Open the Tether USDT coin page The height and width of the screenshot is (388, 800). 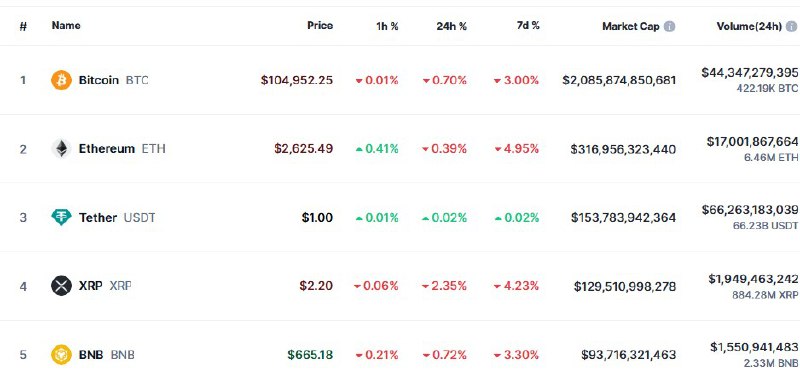tap(117, 217)
